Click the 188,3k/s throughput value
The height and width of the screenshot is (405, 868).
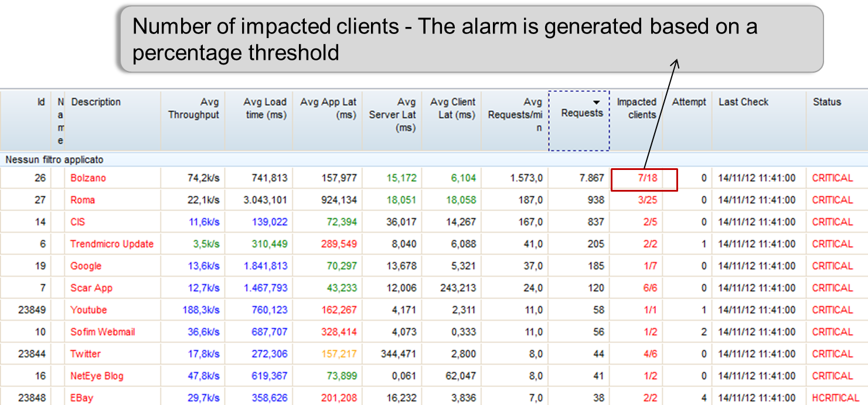click(x=201, y=310)
